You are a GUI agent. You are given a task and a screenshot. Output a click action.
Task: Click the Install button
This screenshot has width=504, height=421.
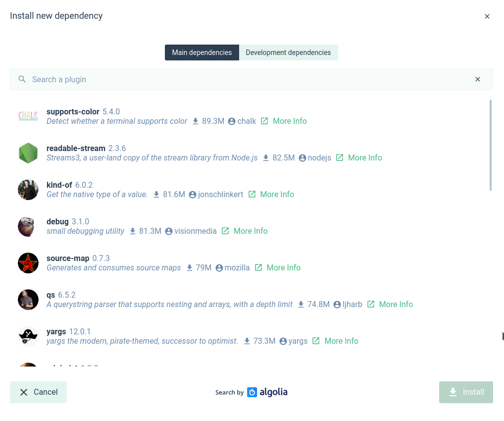click(x=466, y=392)
